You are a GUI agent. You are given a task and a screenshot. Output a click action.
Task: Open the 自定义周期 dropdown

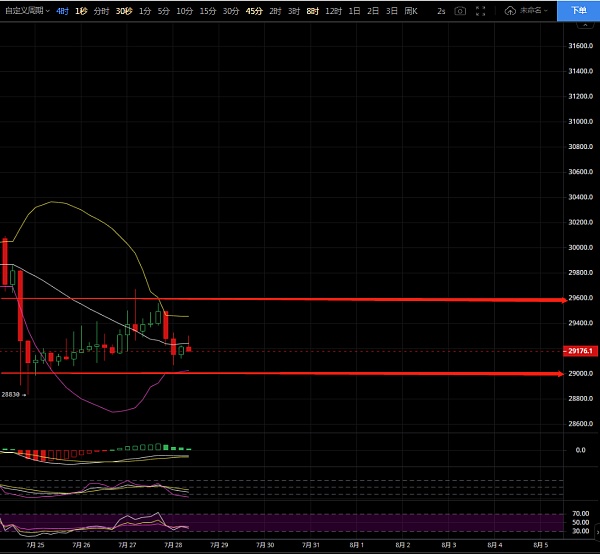27,11
